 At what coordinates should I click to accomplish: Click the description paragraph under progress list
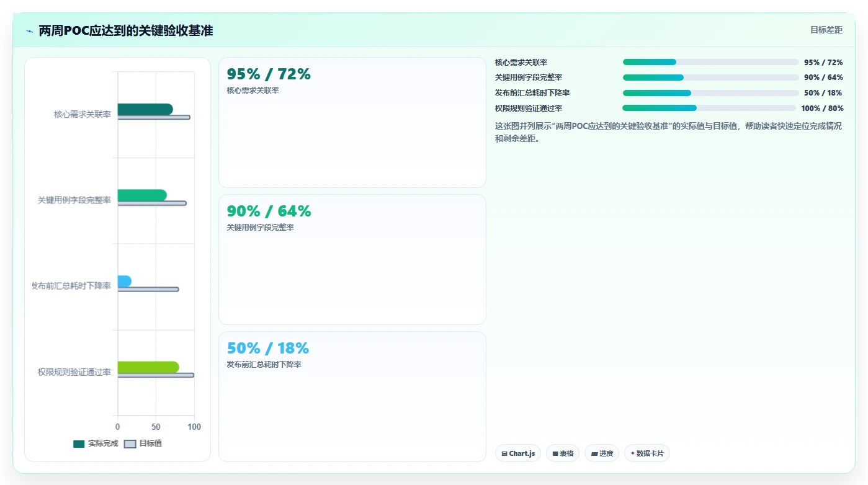point(668,132)
